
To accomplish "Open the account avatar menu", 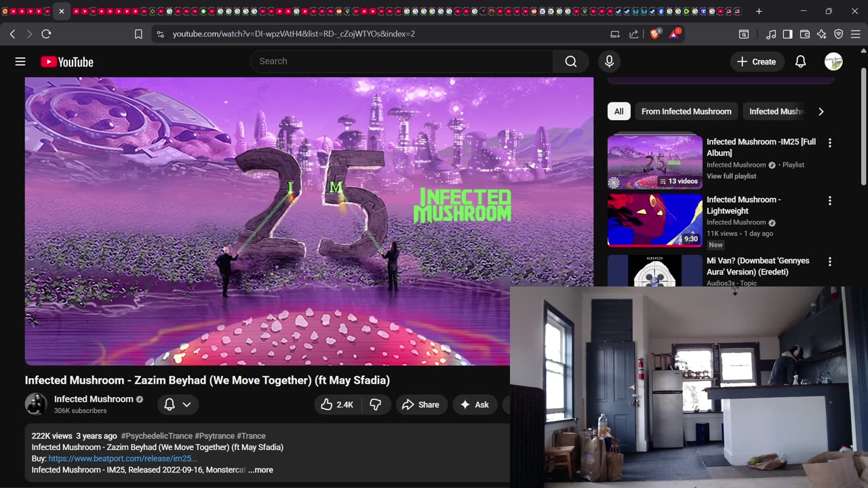I will tap(833, 62).
